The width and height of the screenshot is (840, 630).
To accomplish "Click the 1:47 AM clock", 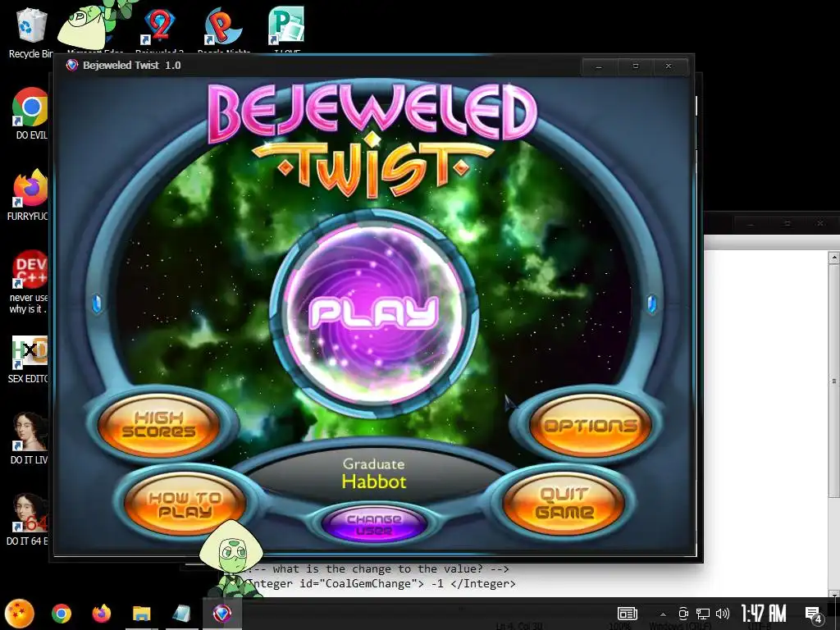I will click(x=764, y=614).
